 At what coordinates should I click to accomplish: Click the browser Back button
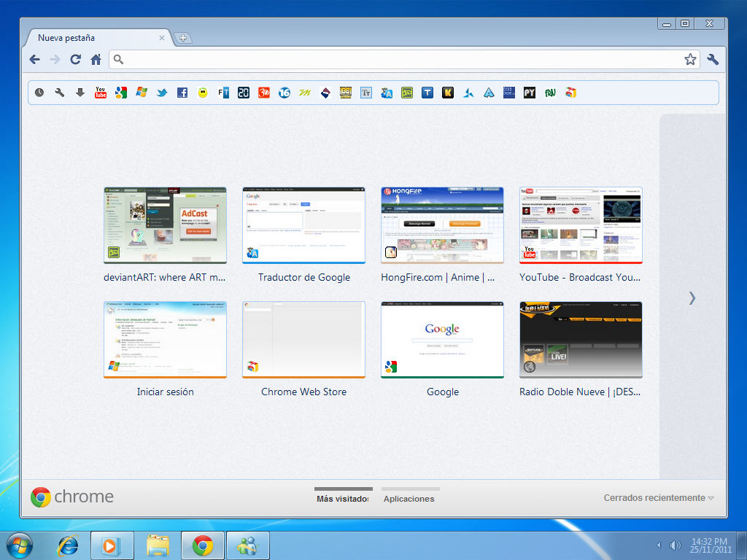(x=34, y=61)
